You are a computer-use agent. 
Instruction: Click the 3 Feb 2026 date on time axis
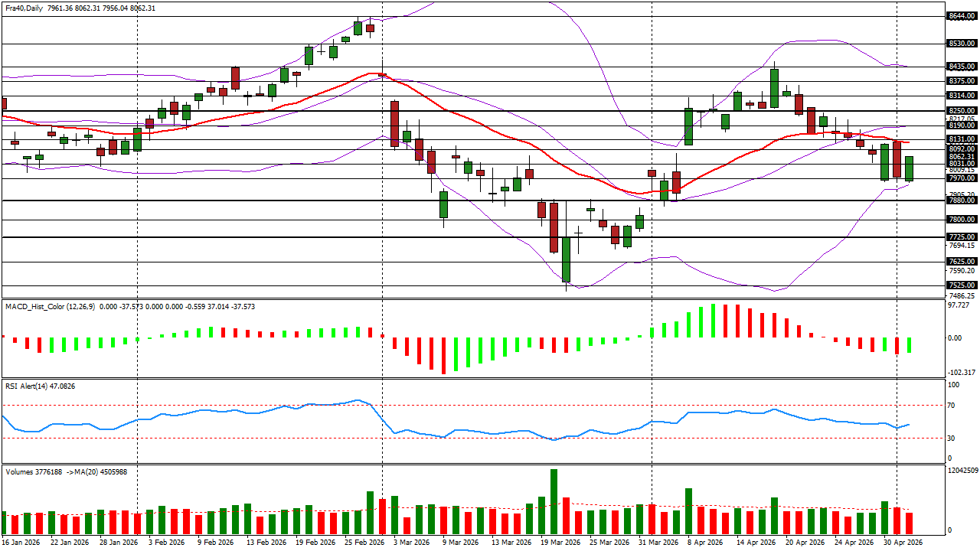[x=166, y=542]
